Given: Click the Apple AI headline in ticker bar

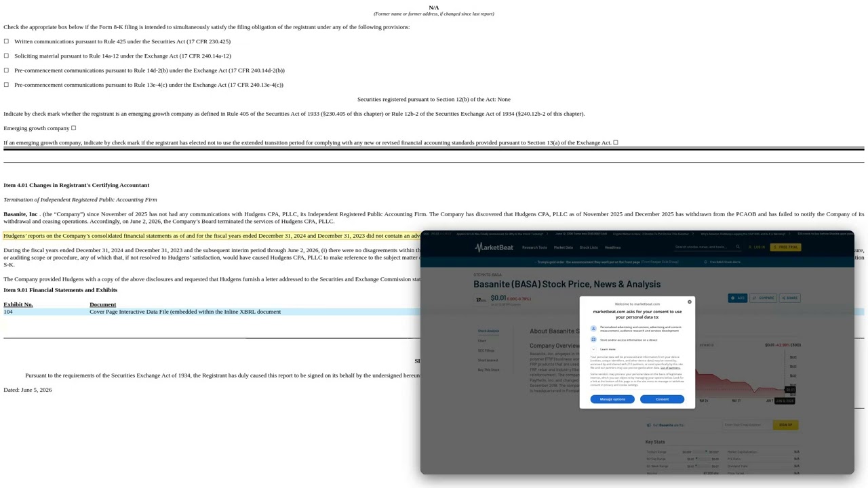Looking at the screenshot, I should pos(500,234).
